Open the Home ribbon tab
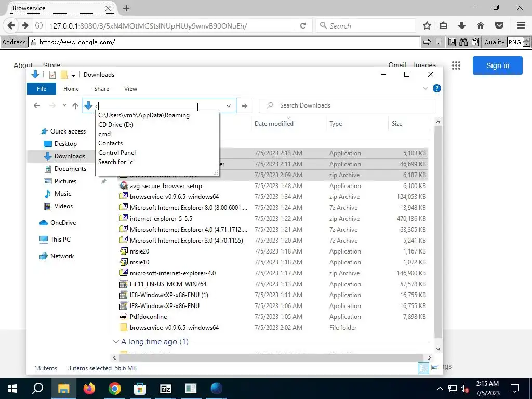 [x=71, y=88]
